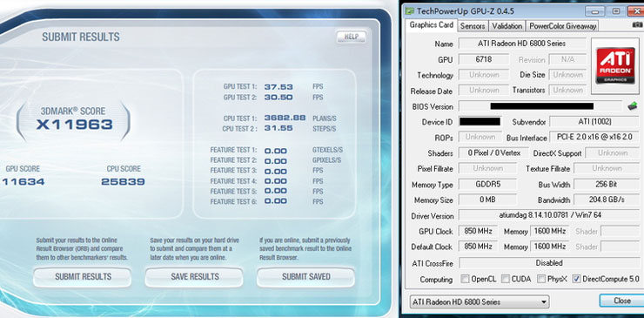Viewport: 644px width, 318px height.
Task: Switch to the Graphics Card tab
Action: point(432,25)
